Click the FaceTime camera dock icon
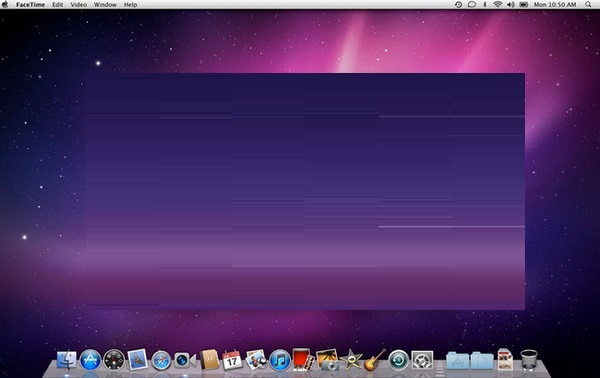600x378 pixels. click(185, 360)
